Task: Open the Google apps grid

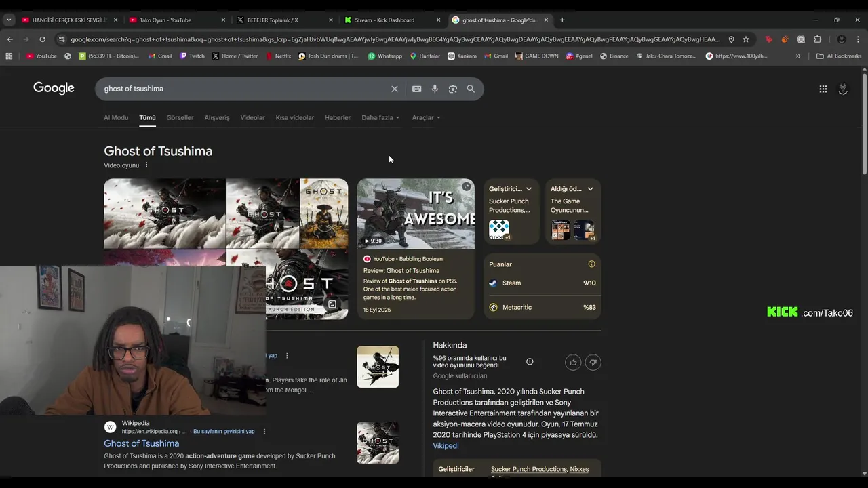Action: pos(823,89)
